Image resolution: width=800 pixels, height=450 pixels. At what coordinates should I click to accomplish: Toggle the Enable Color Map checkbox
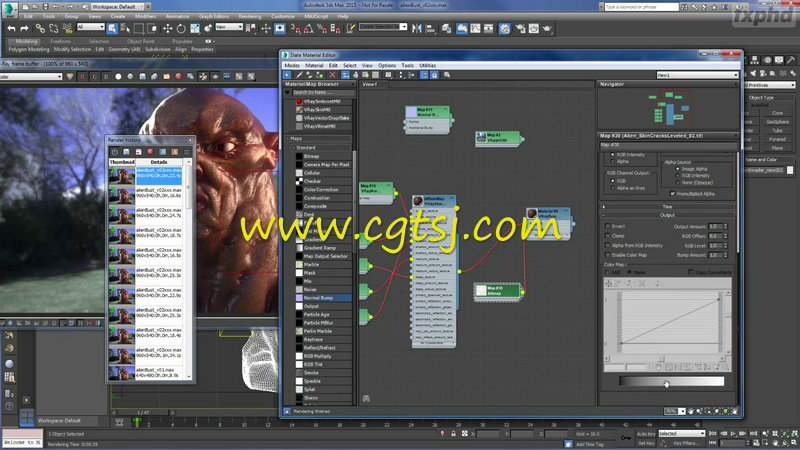608,255
